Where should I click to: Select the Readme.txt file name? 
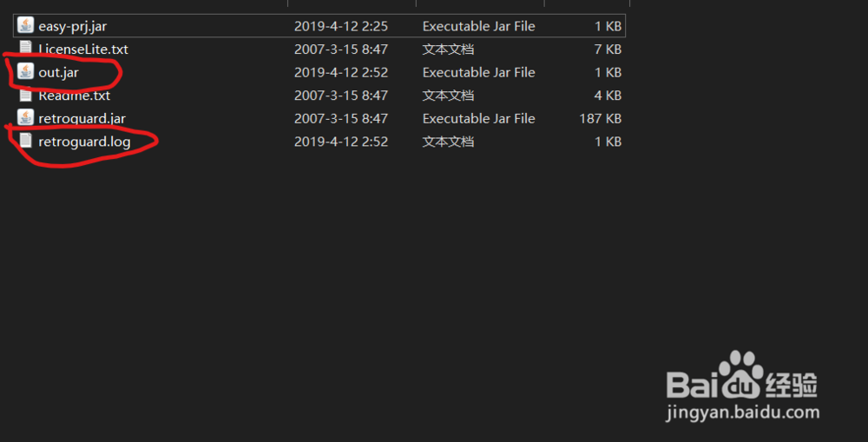(x=75, y=96)
